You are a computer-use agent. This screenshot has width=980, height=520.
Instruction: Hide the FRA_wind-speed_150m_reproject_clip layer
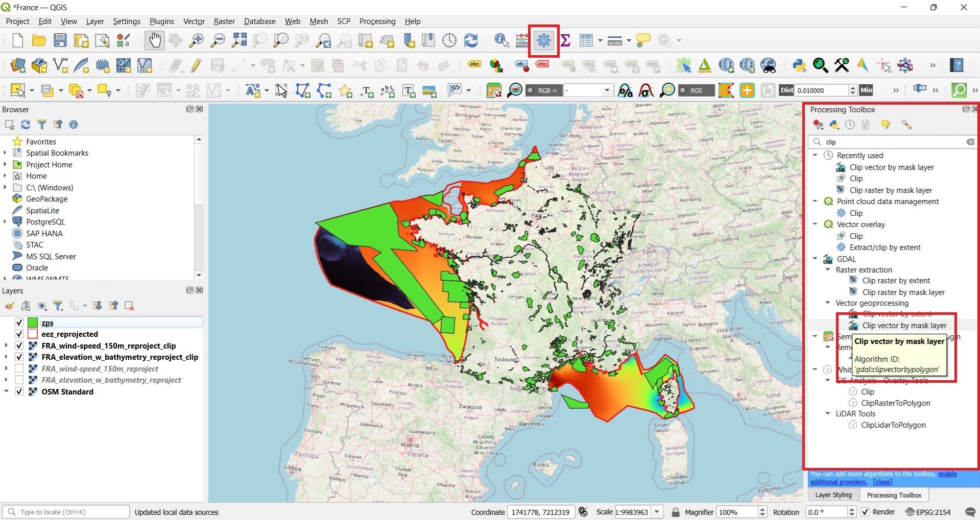[x=19, y=345]
